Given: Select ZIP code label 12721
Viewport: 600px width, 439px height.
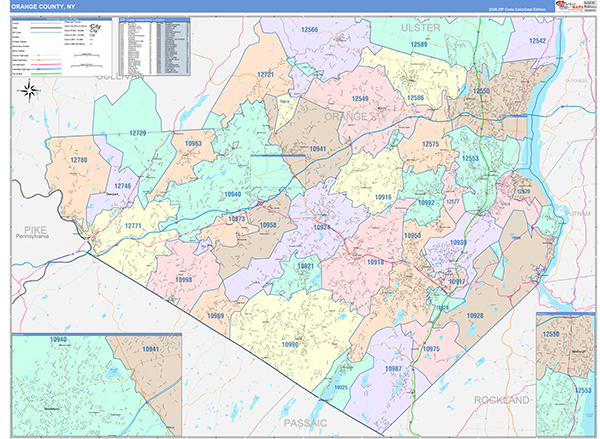Looking at the screenshot, I should pos(265,74).
